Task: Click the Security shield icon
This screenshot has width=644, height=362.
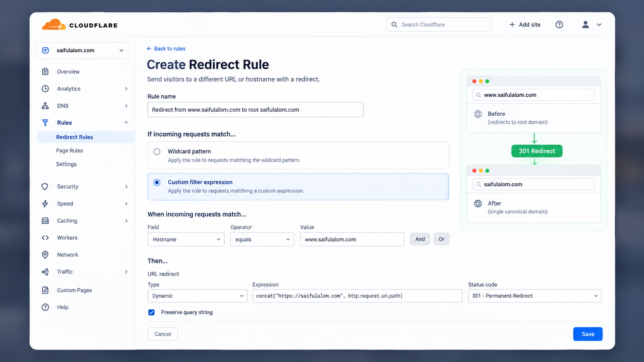Action: tap(45, 187)
